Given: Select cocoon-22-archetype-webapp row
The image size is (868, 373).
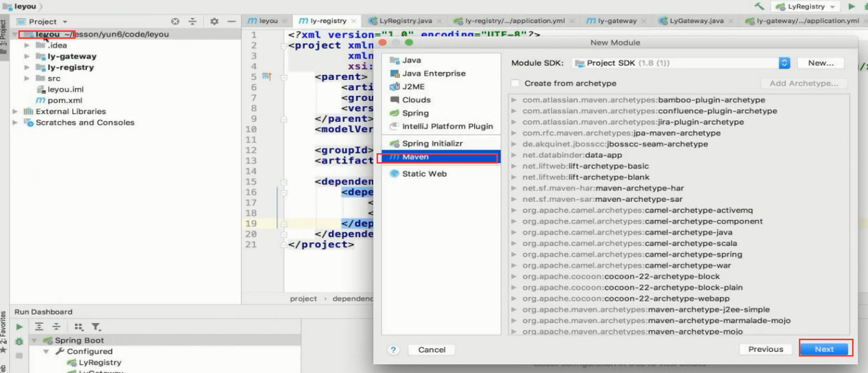Looking at the screenshot, I should click(x=679, y=298).
